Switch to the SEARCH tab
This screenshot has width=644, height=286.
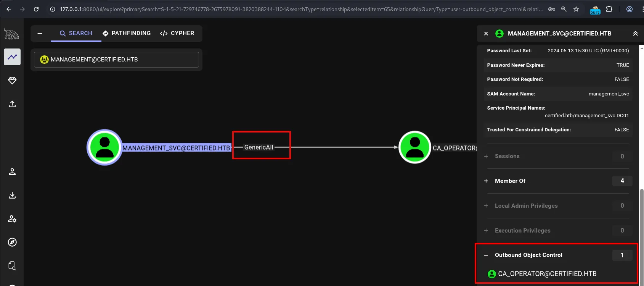[76, 33]
